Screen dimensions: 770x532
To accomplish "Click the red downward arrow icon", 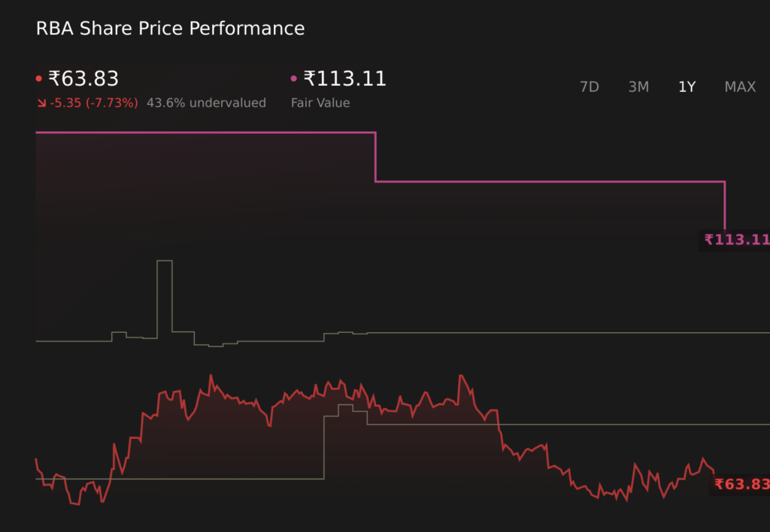I will 41,103.
